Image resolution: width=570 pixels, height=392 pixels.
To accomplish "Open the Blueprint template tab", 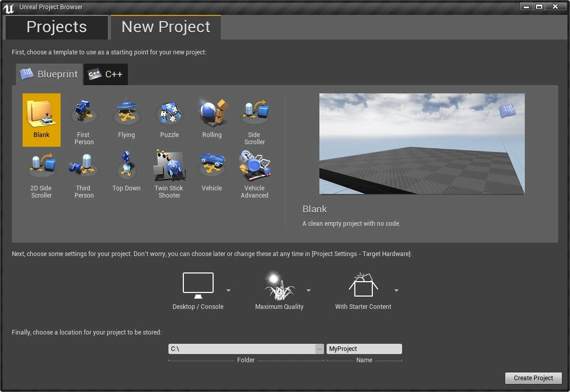I will point(49,74).
